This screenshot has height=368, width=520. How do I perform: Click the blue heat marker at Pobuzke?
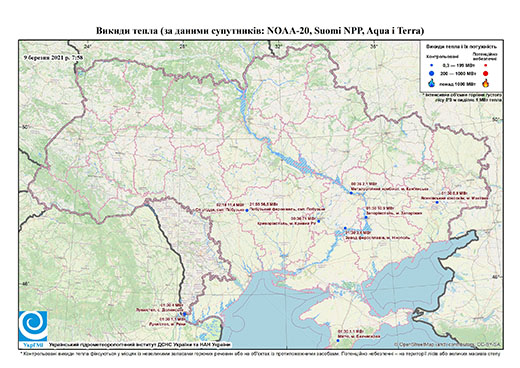point(247,210)
